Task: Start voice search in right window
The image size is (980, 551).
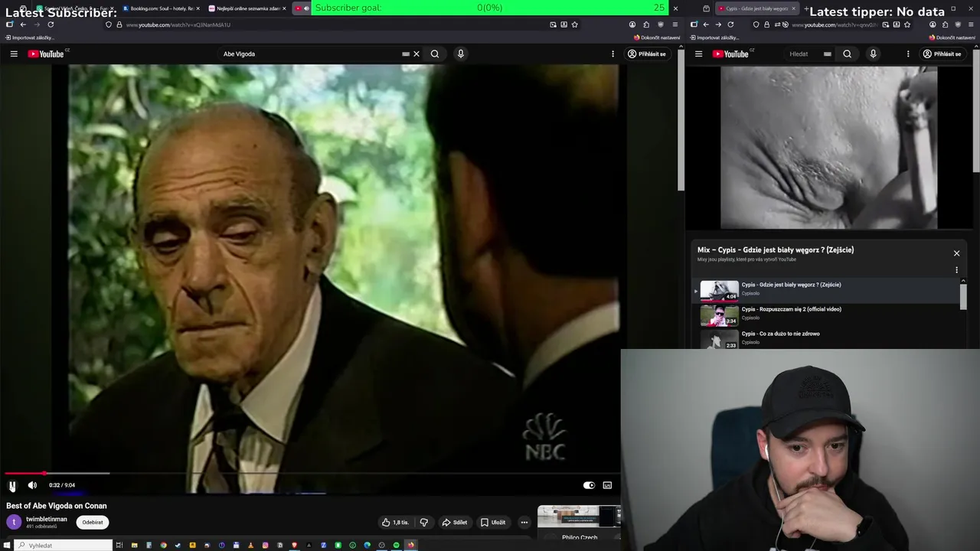Action: (873, 54)
